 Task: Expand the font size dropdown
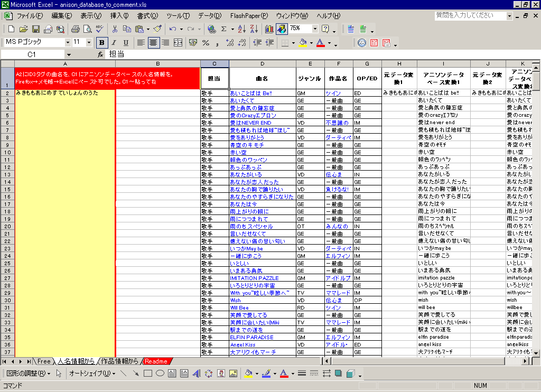(x=89, y=42)
